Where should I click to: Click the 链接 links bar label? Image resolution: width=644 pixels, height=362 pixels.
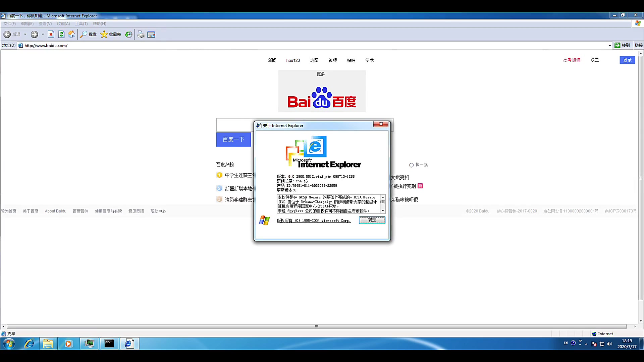639,45
